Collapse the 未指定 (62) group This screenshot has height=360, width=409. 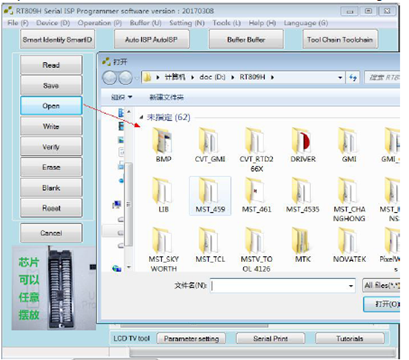141,117
